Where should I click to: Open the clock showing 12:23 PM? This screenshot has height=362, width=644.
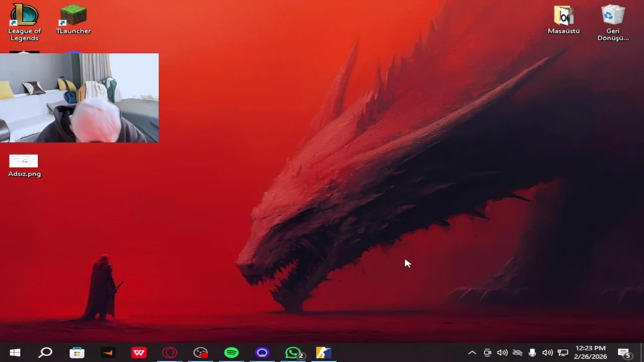point(591,352)
